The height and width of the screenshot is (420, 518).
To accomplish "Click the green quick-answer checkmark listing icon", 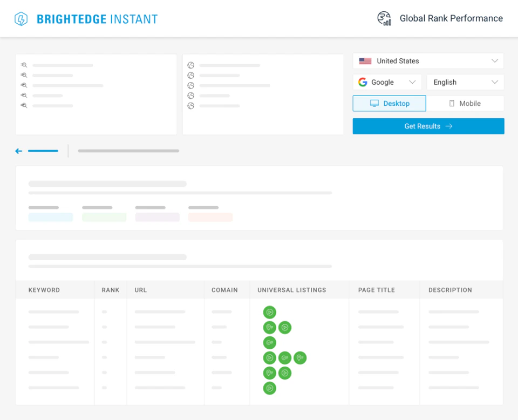I will [269, 342].
